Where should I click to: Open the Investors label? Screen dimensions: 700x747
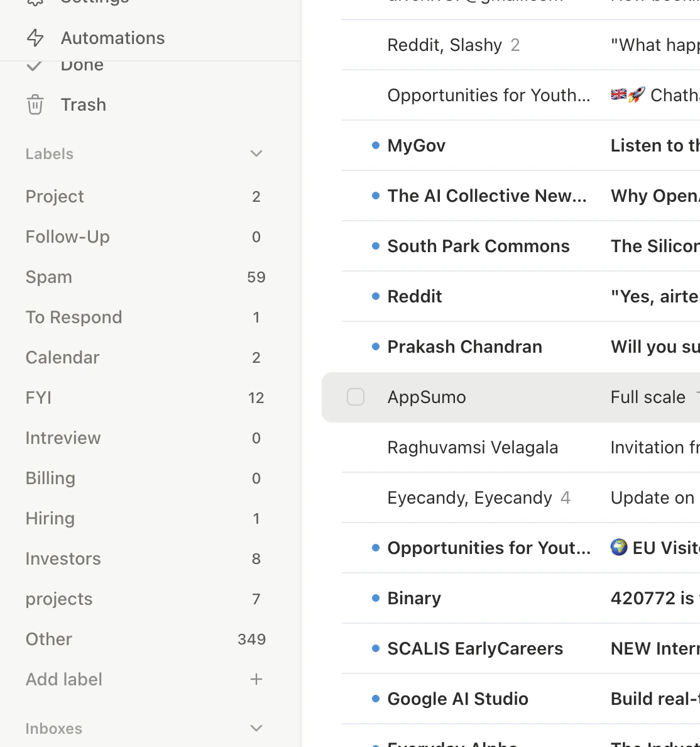pyautogui.click(x=63, y=558)
